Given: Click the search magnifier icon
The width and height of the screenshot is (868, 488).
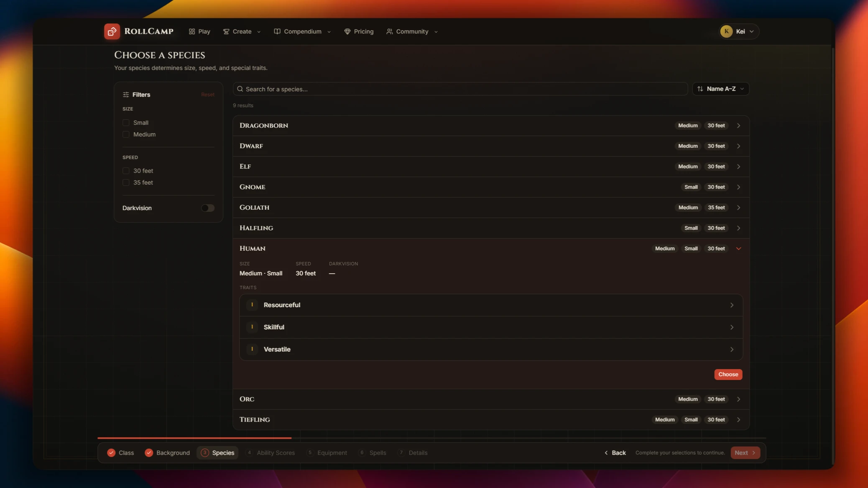Looking at the screenshot, I should [240, 89].
